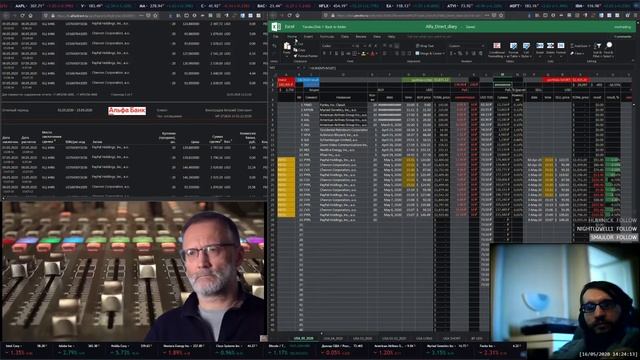Open the AutoSum dropdown

580,46
